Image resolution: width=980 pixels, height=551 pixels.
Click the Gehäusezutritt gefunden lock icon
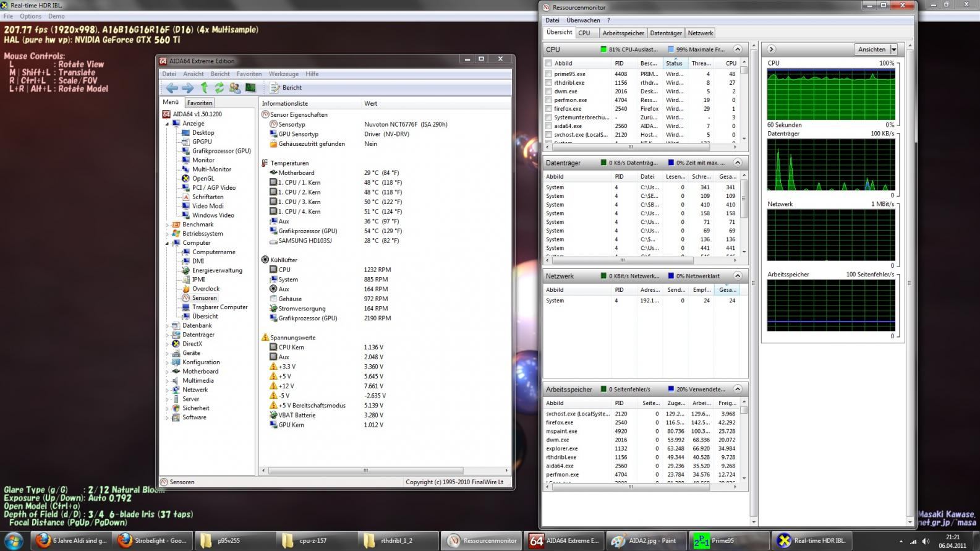(274, 143)
